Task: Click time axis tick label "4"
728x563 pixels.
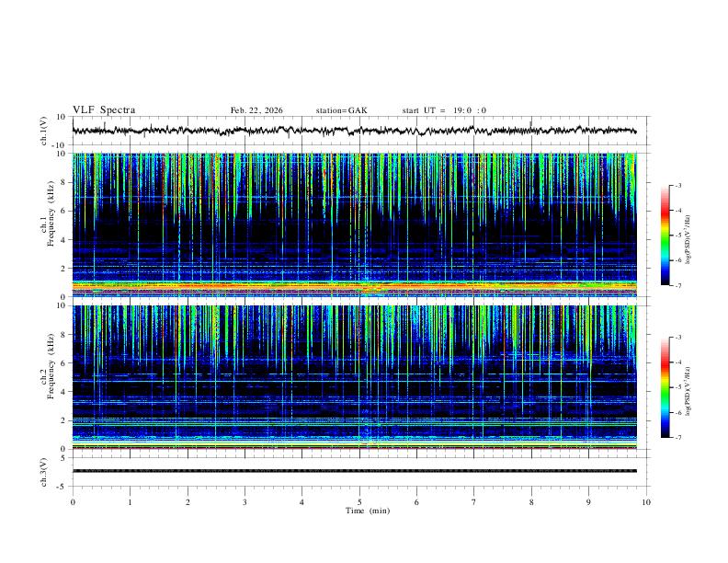Action: coord(301,502)
